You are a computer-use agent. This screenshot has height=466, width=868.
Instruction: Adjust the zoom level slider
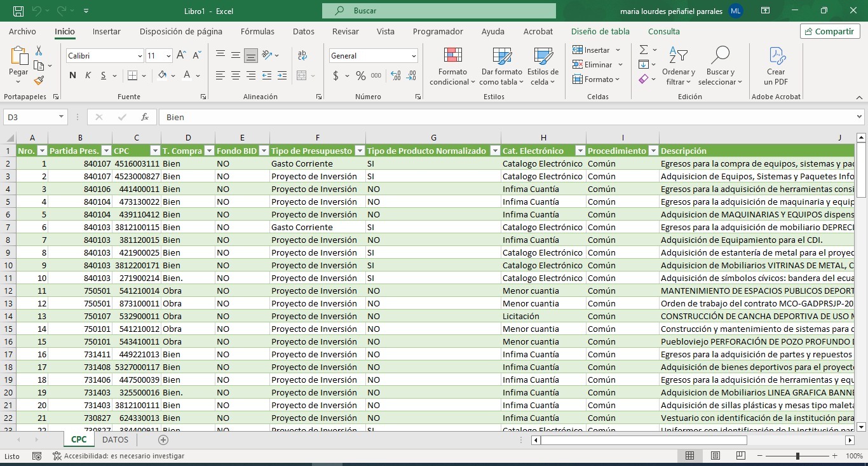coord(797,456)
